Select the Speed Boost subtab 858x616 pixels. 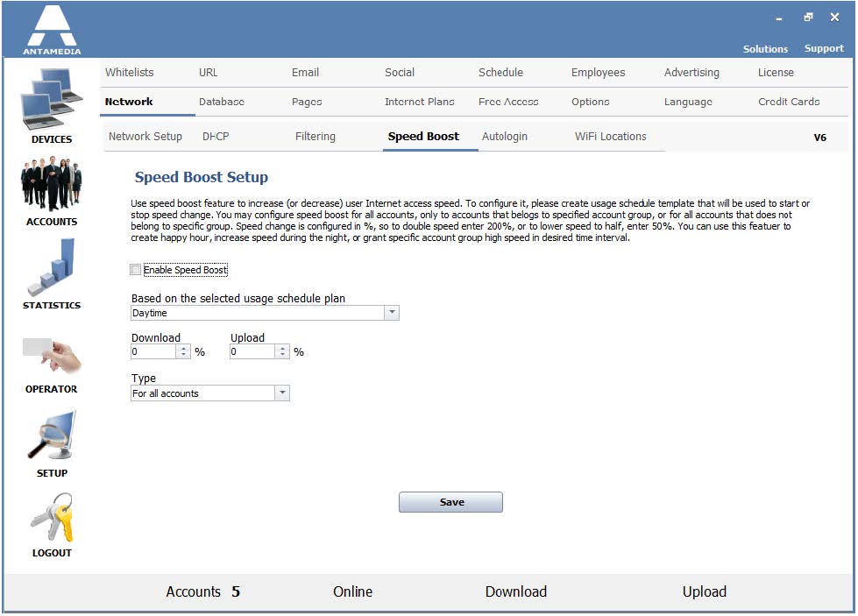click(x=423, y=136)
